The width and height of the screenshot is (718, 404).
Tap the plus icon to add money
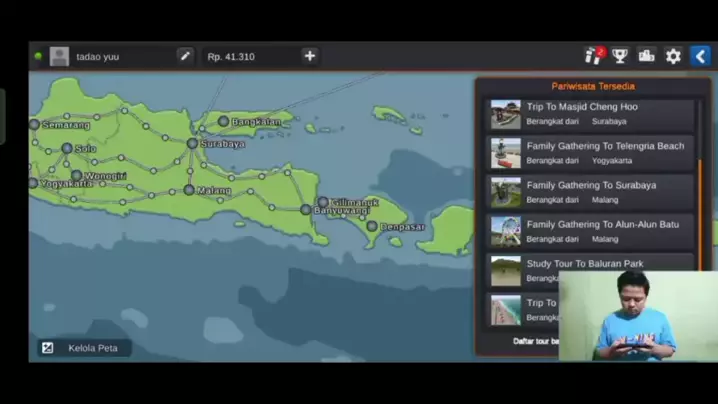pyautogui.click(x=310, y=56)
